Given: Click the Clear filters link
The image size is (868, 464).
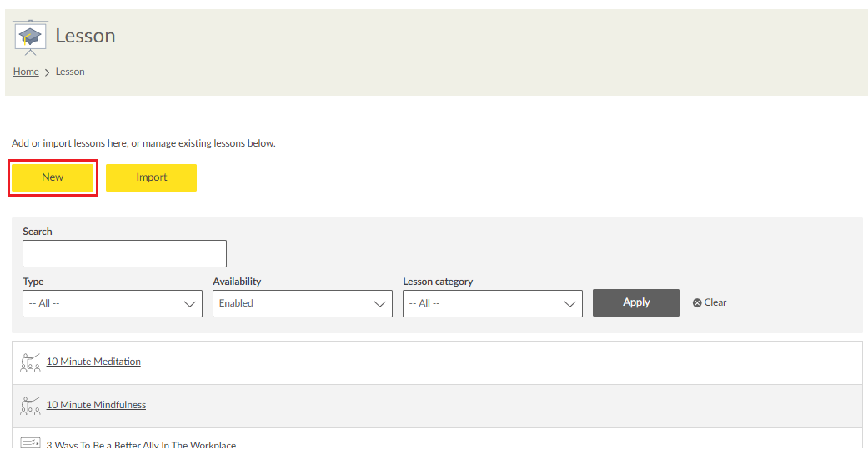Looking at the screenshot, I should (715, 302).
